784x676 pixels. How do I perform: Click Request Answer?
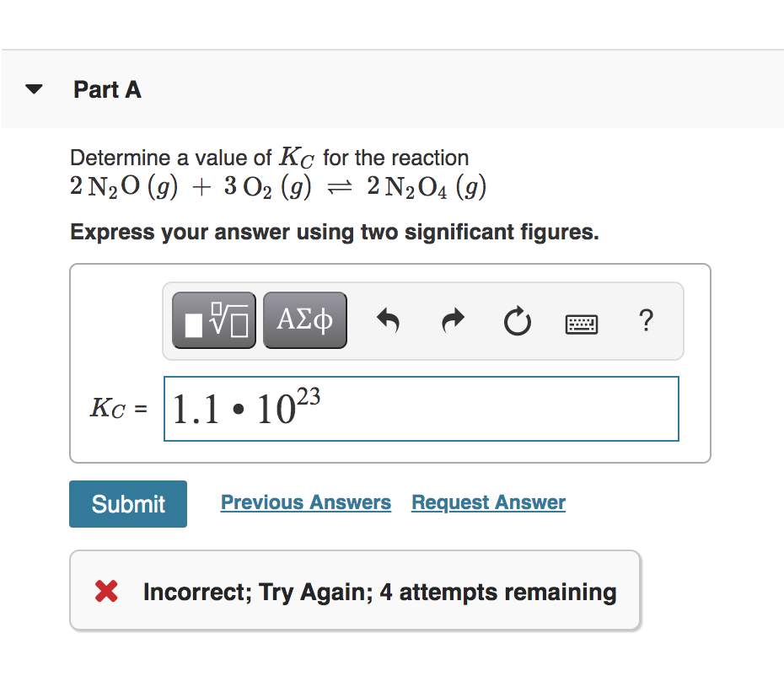487,502
